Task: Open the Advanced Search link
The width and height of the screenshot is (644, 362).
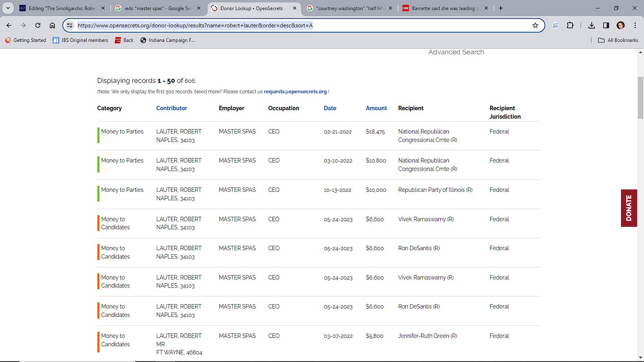Action: [x=456, y=52]
